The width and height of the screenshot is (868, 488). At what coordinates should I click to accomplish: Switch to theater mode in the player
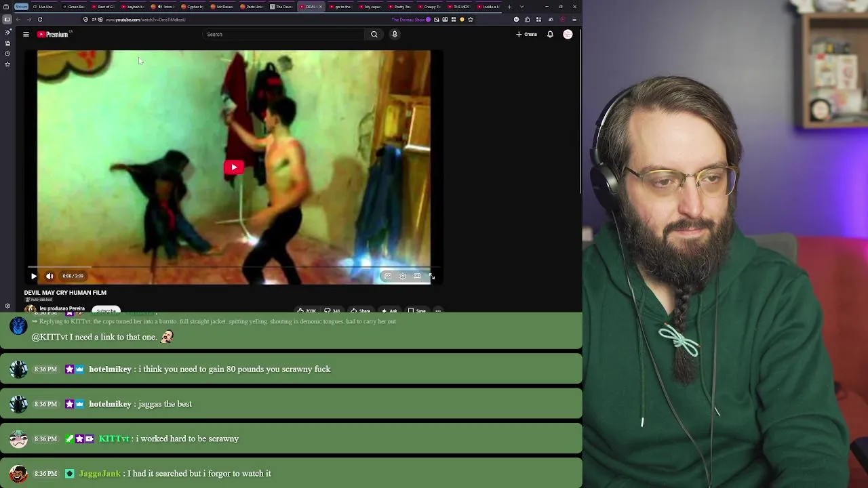(x=417, y=276)
